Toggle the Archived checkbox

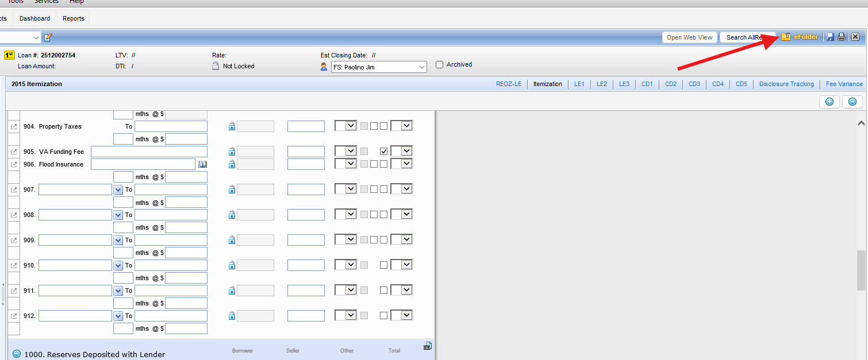(440, 64)
